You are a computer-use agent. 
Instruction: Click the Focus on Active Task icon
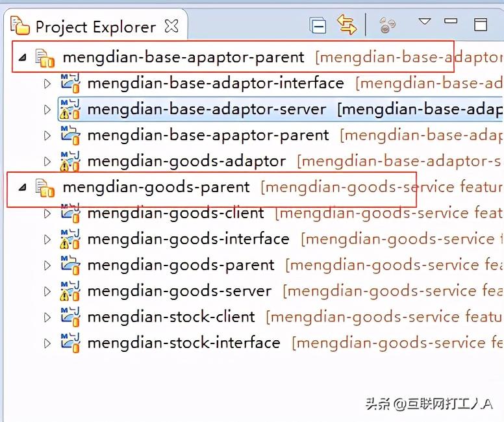[x=387, y=26]
